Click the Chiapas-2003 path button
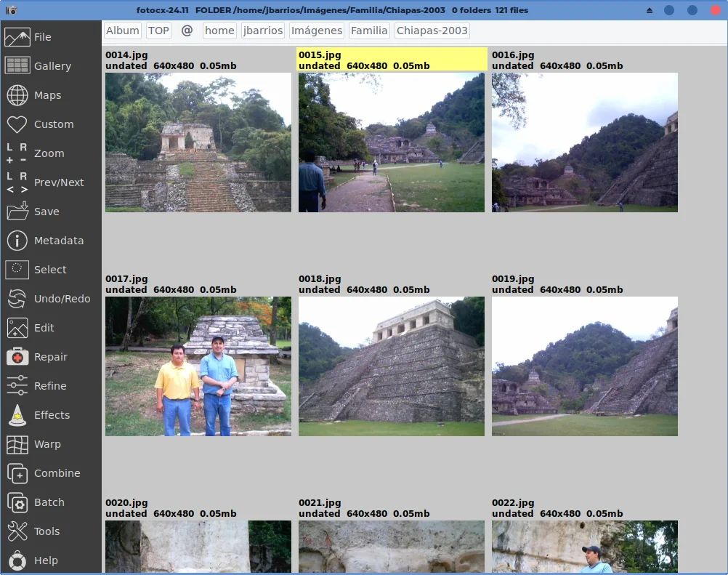The height and width of the screenshot is (575, 728). click(432, 31)
